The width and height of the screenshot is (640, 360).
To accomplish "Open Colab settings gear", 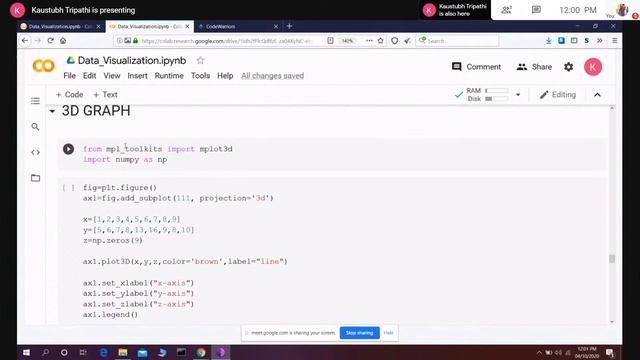I will (x=569, y=67).
